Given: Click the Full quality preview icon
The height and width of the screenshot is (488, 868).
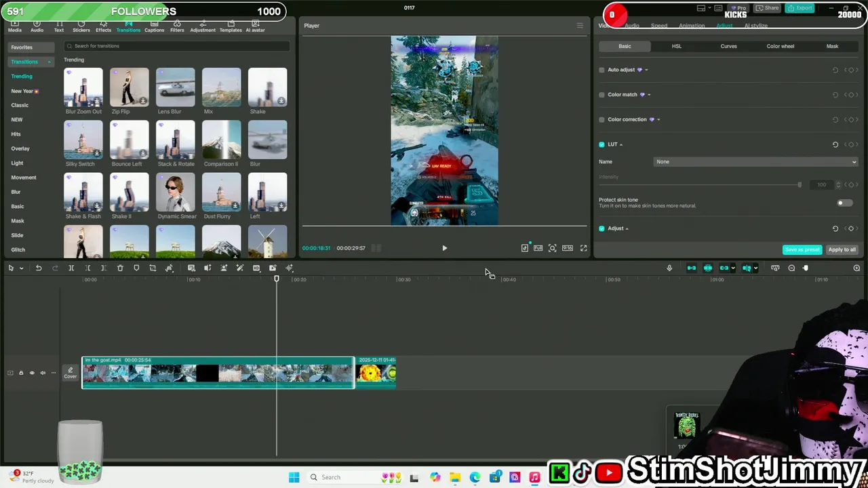Looking at the screenshot, I should coord(538,248).
